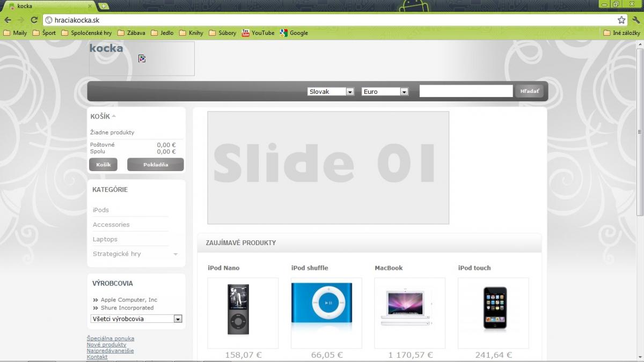
Task: Open the Šport bookmark folder
Action: click(x=44, y=33)
